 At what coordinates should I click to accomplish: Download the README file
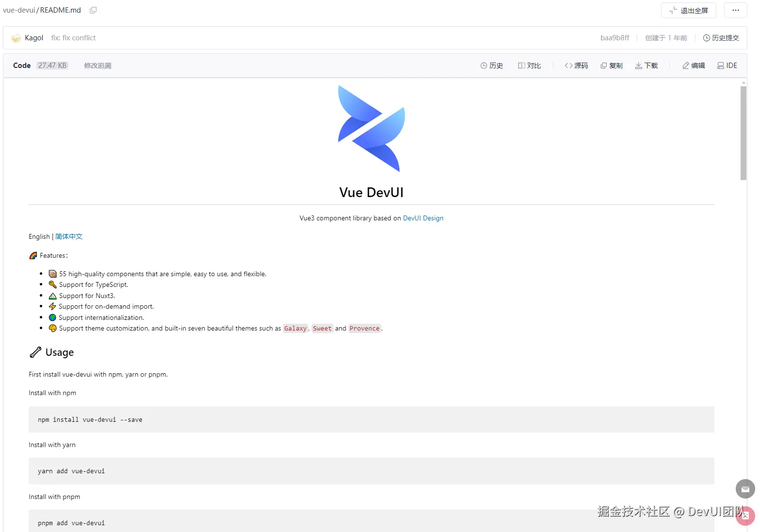(646, 66)
